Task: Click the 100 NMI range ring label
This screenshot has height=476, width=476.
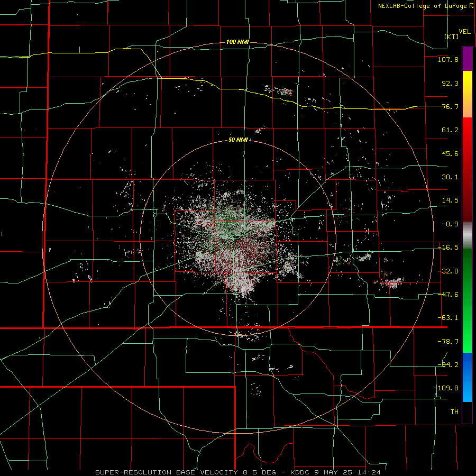Action: click(237, 42)
